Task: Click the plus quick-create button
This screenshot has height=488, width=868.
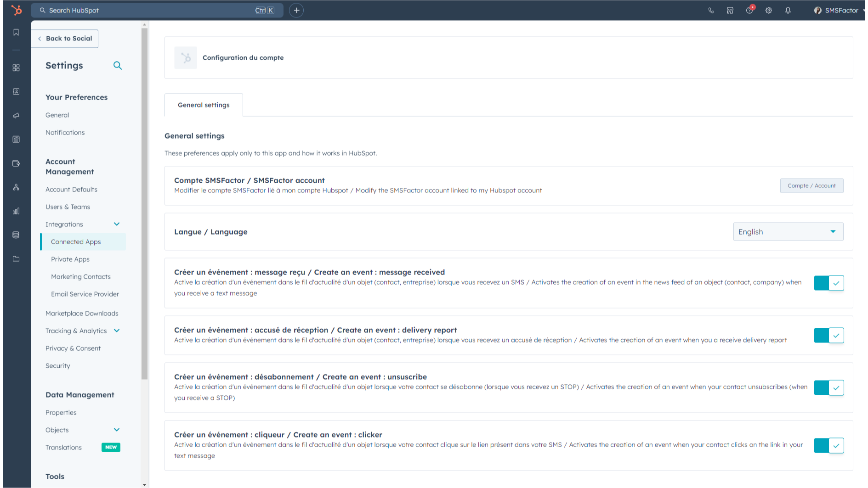Action: tap(296, 10)
